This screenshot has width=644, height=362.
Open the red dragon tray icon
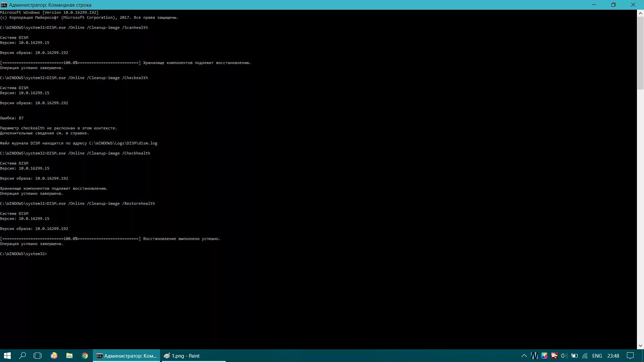[554, 356]
